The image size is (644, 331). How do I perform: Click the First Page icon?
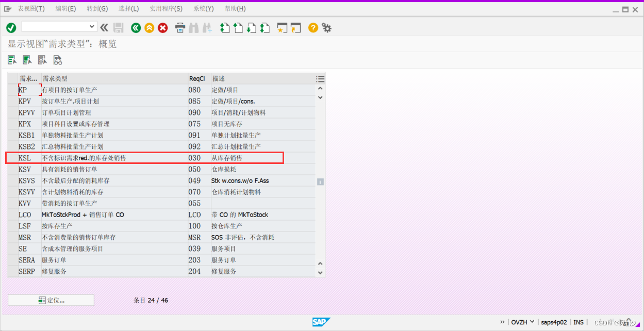[225, 28]
